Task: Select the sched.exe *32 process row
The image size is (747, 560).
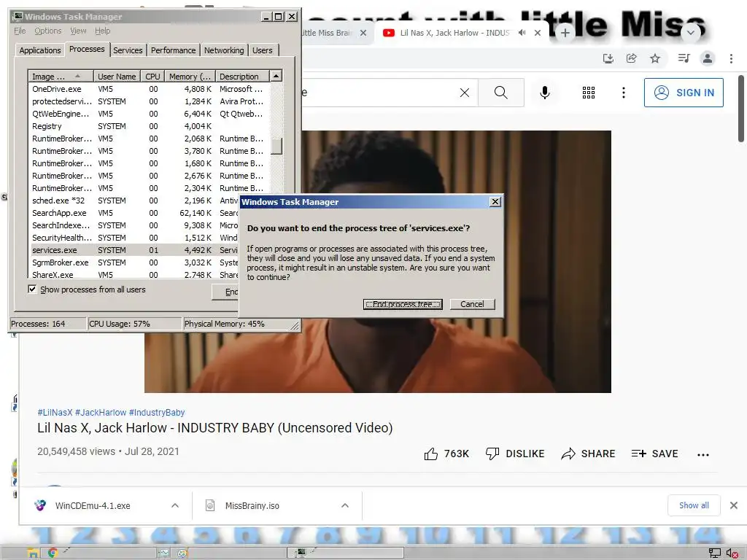Action: 133,201
